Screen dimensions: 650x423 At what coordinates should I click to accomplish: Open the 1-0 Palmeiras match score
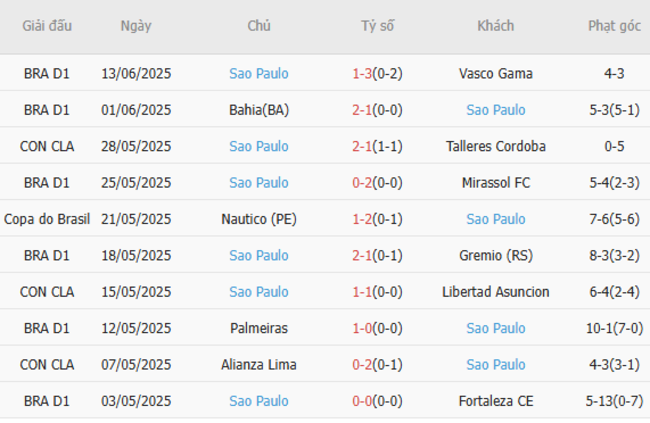pos(362,328)
